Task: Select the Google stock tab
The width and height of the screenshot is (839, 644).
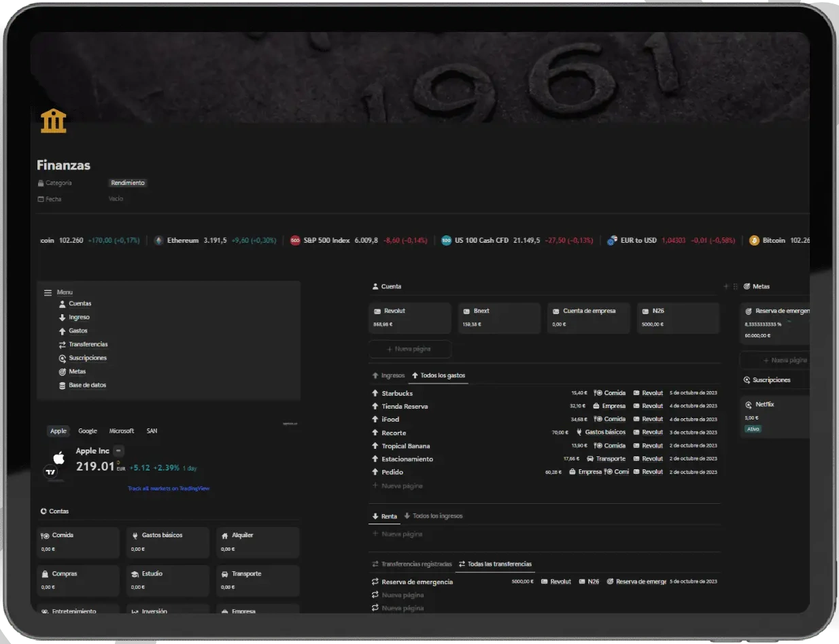Action: tap(88, 430)
